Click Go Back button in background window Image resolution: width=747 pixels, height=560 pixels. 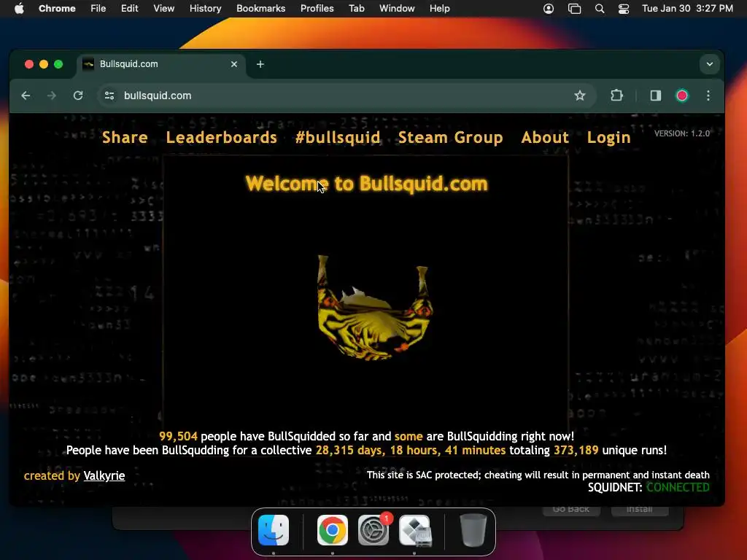[570, 510]
